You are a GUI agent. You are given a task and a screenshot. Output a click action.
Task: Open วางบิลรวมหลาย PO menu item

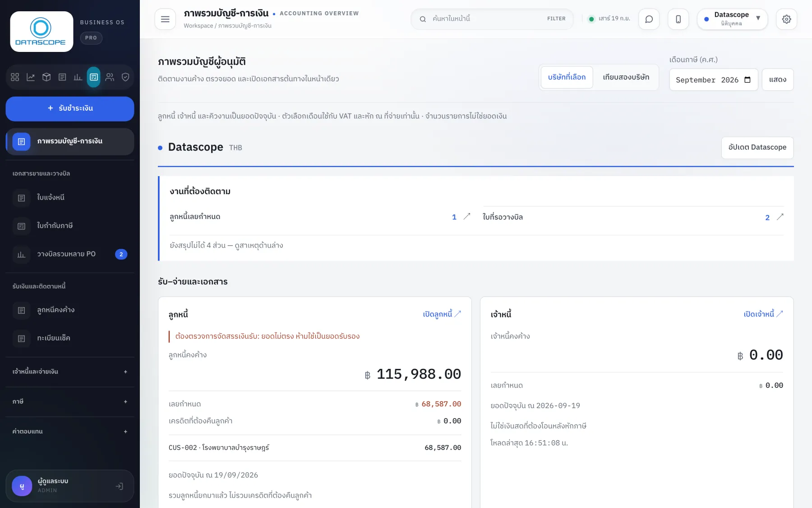coord(70,254)
